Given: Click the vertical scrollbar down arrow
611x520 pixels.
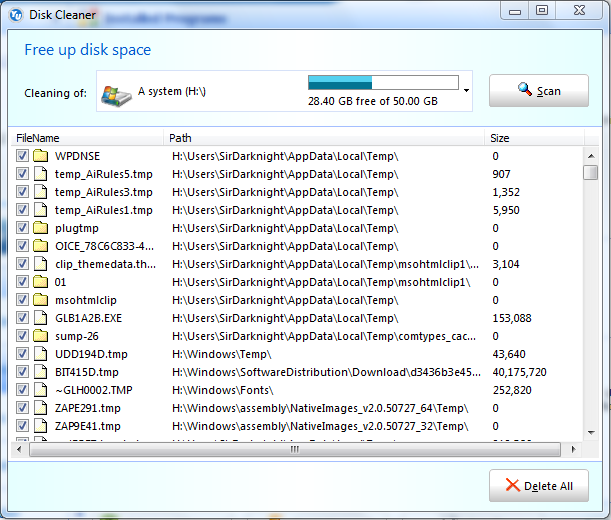Looking at the screenshot, I should coord(591,432).
